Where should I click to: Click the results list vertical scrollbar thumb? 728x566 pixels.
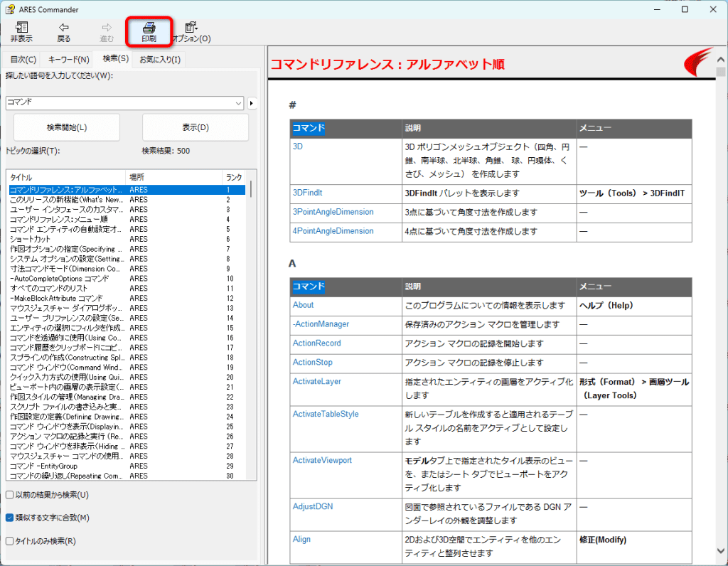(251, 189)
